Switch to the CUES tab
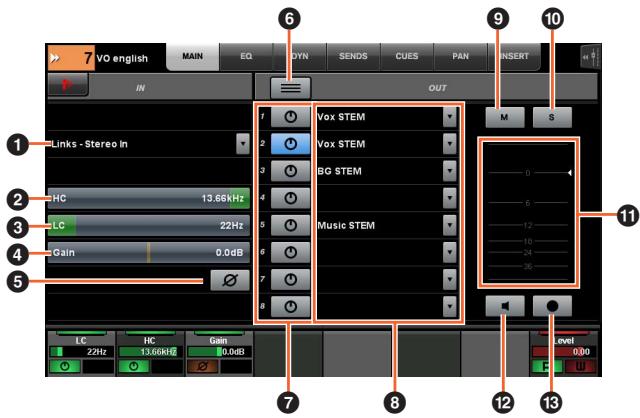640x418 pixels. pyautogui.click(x=407, y=56)
